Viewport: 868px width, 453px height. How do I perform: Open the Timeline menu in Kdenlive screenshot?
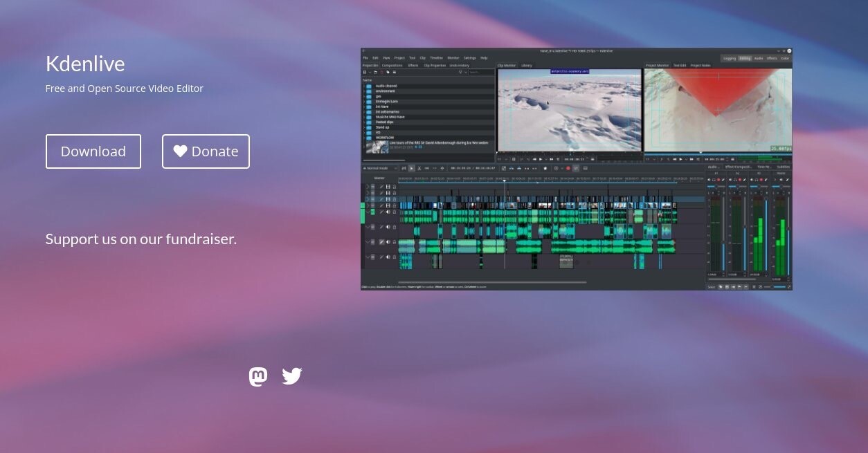click(x=437, y=58)
